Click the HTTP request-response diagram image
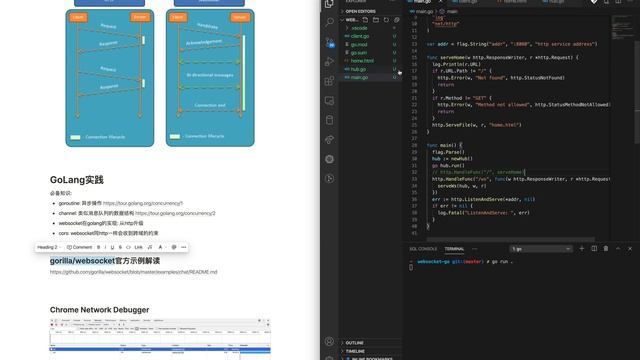Viewport: 640px width, 360px height. [110, 78]
